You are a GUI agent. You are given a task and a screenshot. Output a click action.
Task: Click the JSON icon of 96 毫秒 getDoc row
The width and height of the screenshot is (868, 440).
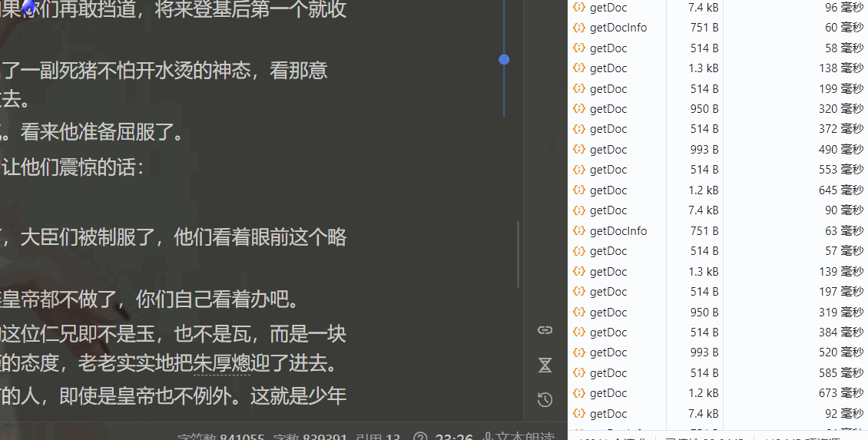(x=579, y=7)
